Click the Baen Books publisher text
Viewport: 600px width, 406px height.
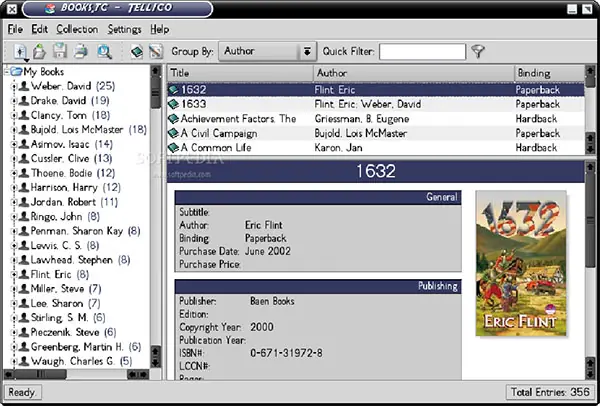coord(272,301)
